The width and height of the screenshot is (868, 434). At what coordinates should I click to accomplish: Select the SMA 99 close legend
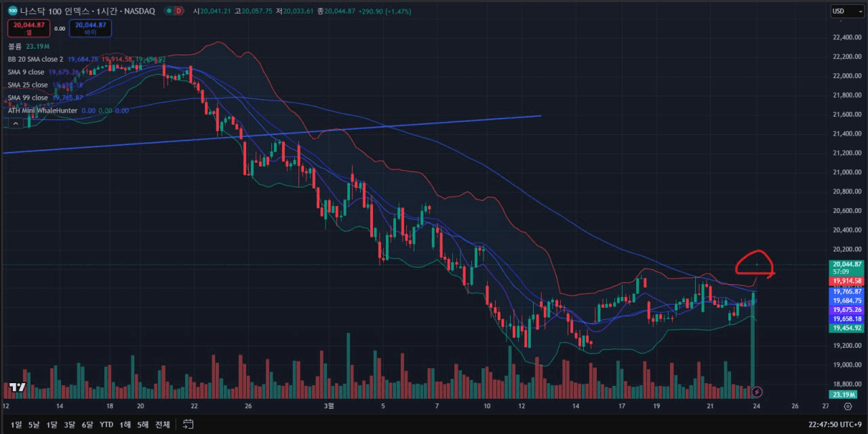click(x=45, y=98)
